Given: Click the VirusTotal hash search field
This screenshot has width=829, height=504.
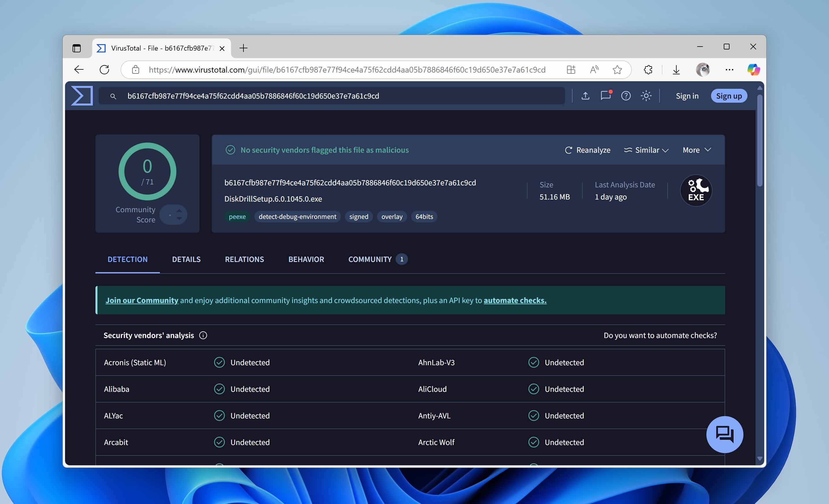Looking at the screenshot, I should coord(332,96).
